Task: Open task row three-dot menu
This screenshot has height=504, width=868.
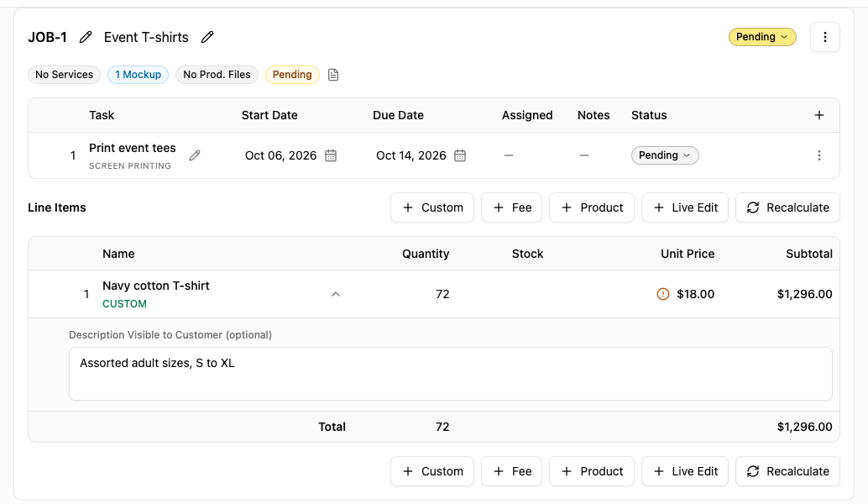Action: (819, 155)
